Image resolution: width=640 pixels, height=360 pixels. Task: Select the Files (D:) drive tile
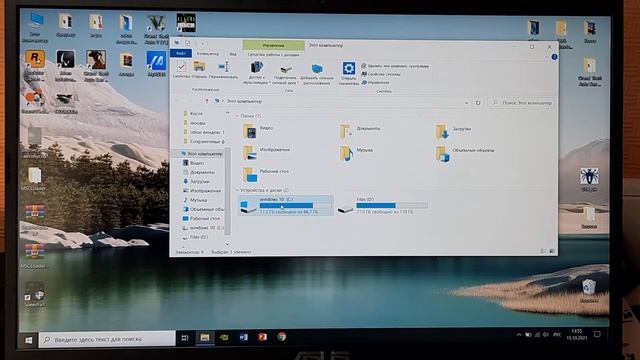(382, 205)
